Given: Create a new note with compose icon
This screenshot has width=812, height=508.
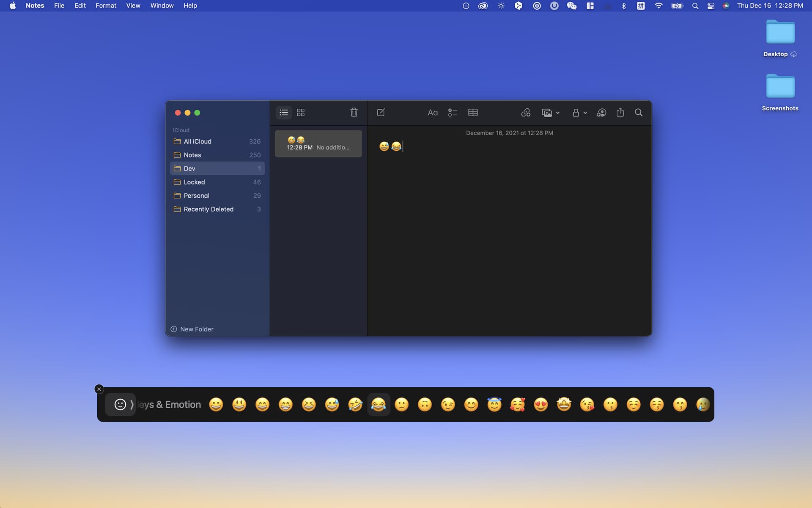Looking at the screenshot, I should coord(381,113).
